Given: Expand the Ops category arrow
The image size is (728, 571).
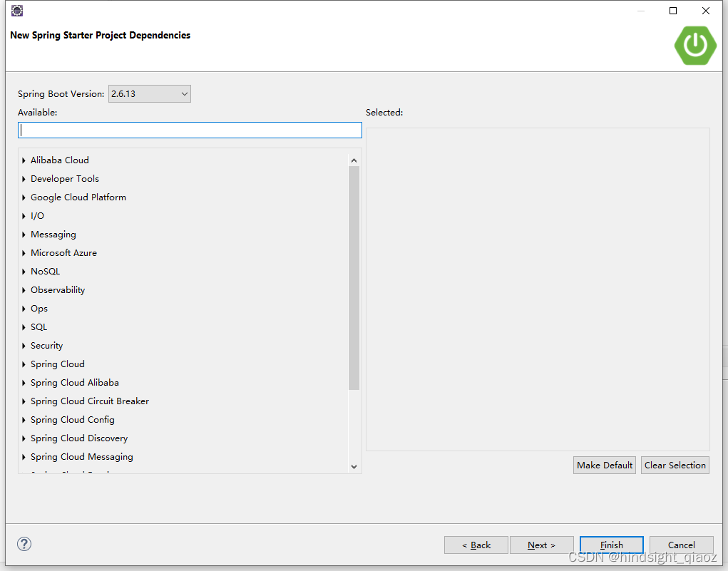Looking at the screenshot, I should point(24,309).
